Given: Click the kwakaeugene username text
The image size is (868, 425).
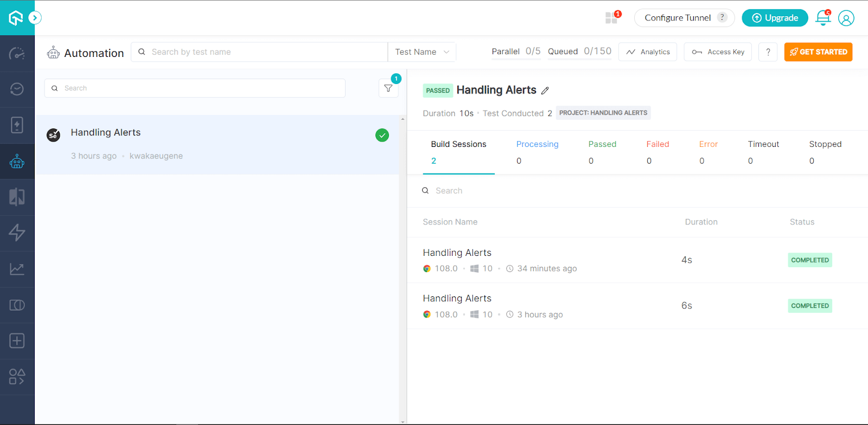Looking at the screenshot, I should point(156,156).
